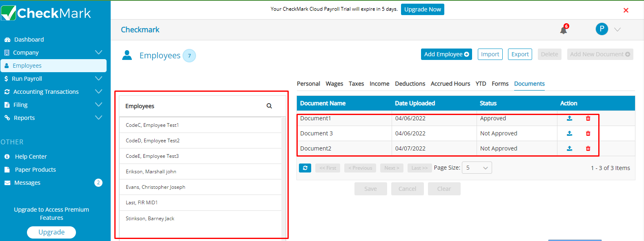Switch to the Documents tab
Screen dimensions: 644x241
(x=529, y=84)
